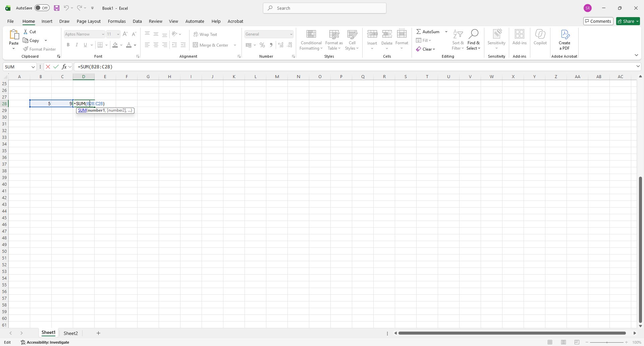The height and width of the screenshot is (346, 644).
Task: Add a new sheet with plus button
Action: [98, 333]
